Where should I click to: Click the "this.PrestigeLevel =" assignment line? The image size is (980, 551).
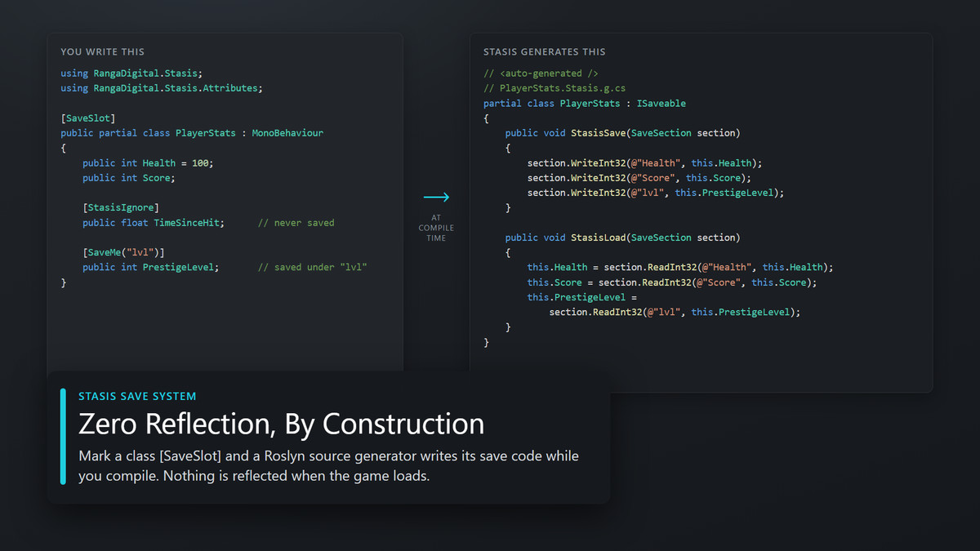pyautogui.click(x=582, y=297)
